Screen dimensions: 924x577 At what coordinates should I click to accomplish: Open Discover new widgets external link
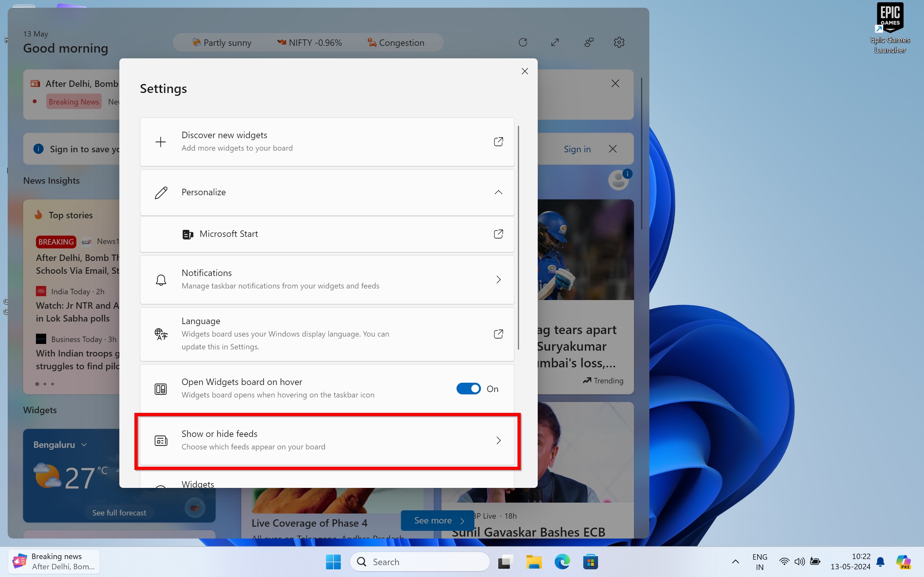point(498,142)
